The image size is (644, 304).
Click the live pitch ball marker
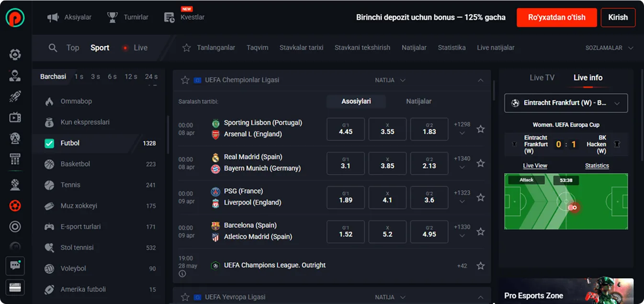(573, 207)
